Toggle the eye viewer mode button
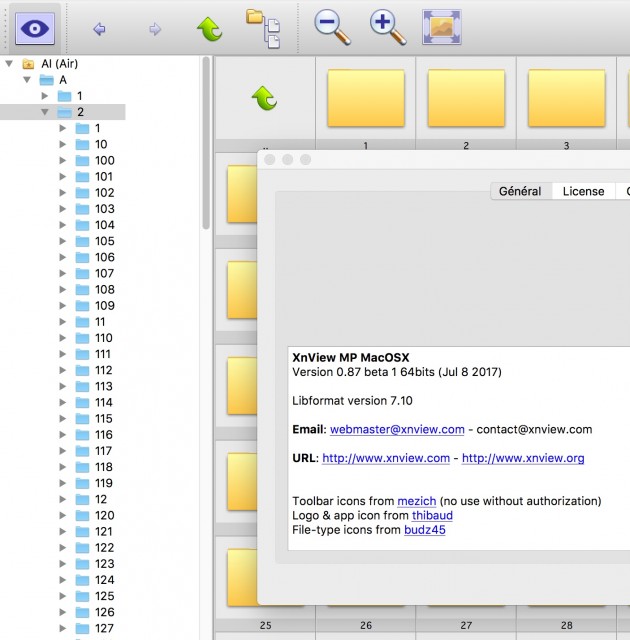This screenshot has width=630, height=640. [x=35, y=29]
